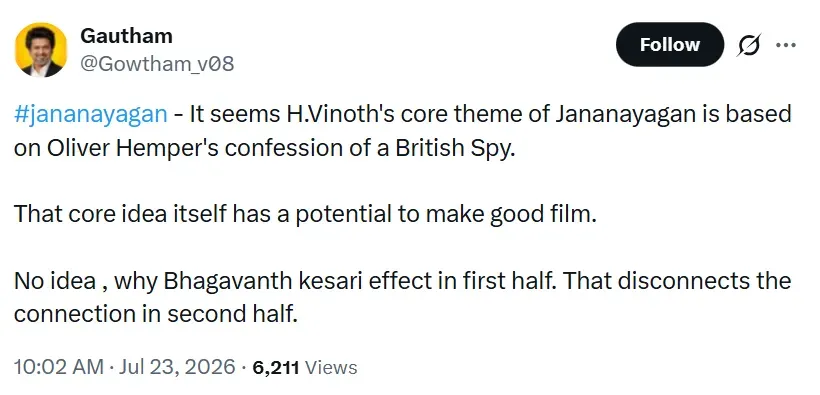Open the three-dot more options menu
820x395 pixels.
click(x=785, y=45)
